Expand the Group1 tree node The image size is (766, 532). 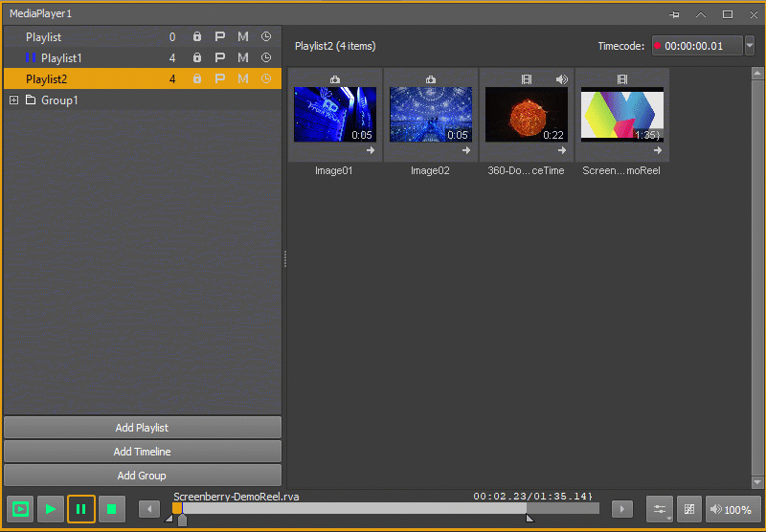tap(13, 100)
